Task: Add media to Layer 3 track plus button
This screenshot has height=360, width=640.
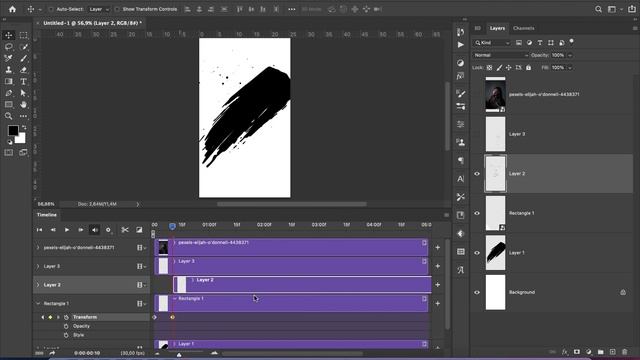Action: click(438, 266)
